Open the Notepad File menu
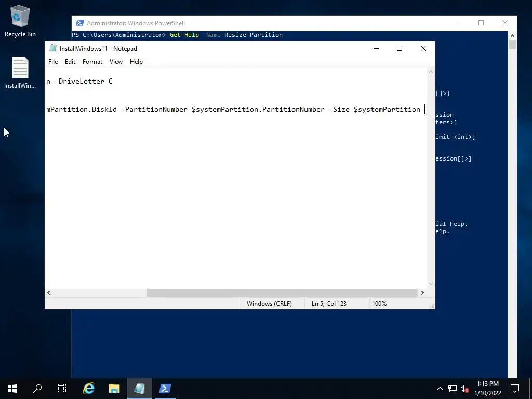The image size is (532, 399). (53, 62)
